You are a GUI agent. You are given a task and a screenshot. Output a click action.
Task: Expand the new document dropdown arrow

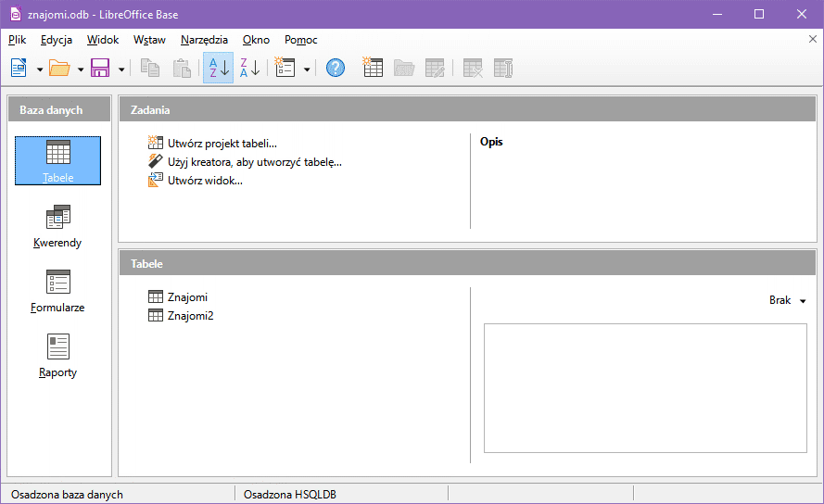(40, 69)
